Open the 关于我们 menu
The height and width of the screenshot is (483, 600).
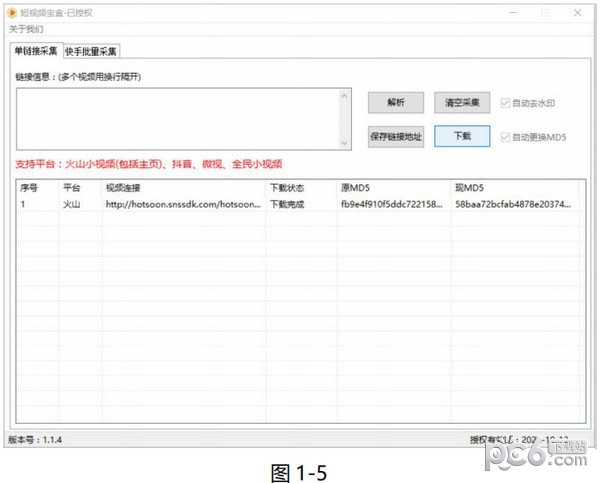[x=26, y=29]
